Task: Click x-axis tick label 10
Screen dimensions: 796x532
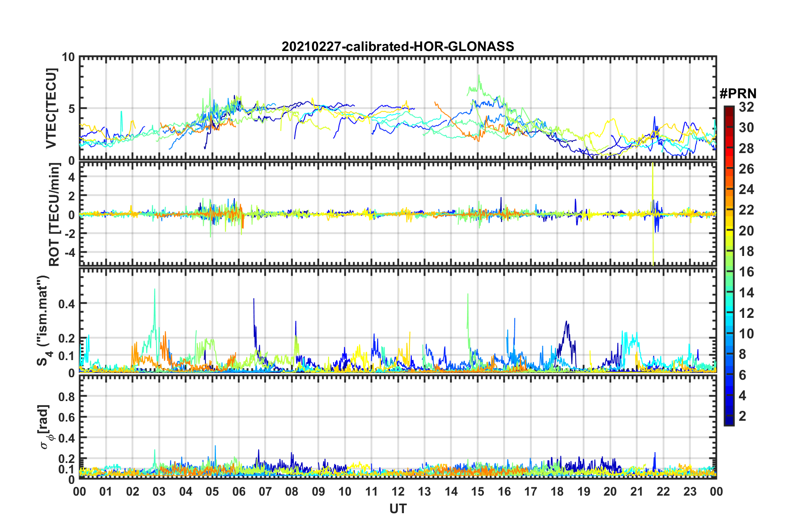Action: (345, 491)
